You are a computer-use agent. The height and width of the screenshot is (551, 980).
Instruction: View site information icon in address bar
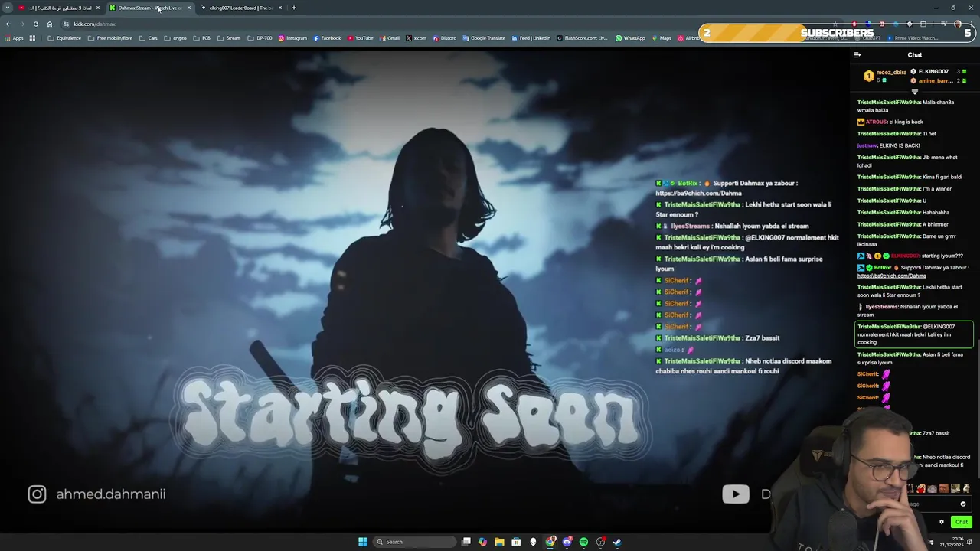click(66, 24)
